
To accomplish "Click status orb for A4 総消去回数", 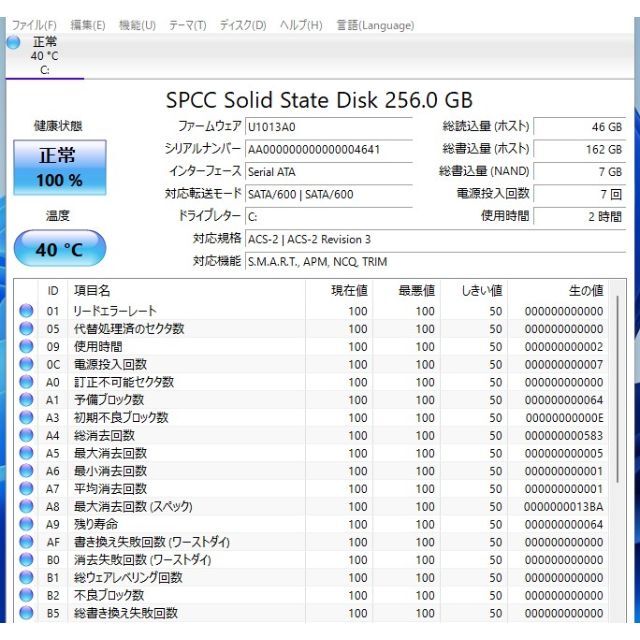I will pyautogui.click(x=26, y=435).
